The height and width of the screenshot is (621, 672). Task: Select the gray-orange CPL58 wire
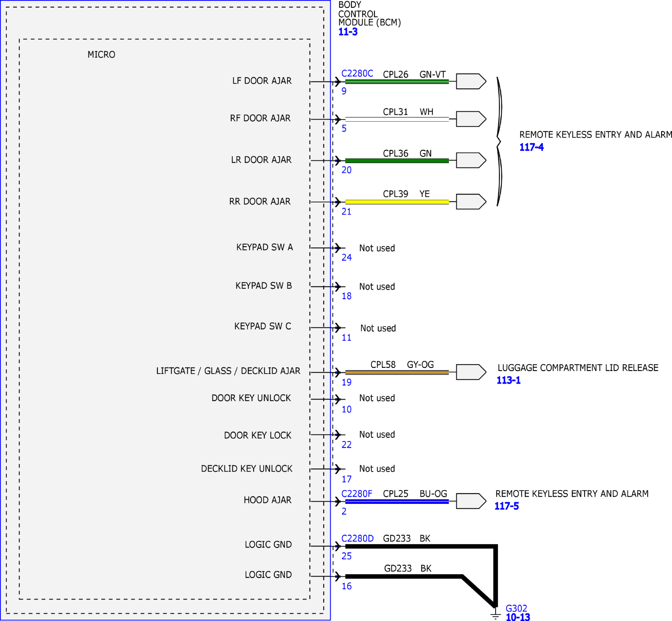coord(397,372)
